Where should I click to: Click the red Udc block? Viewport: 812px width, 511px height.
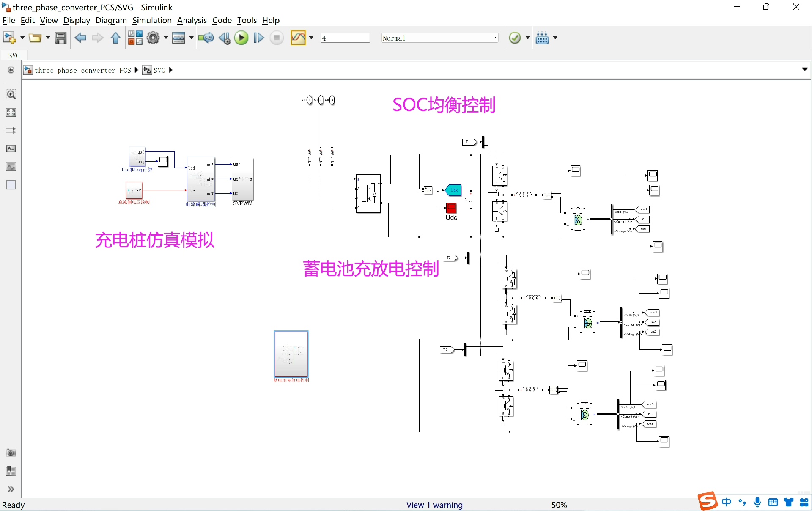point(451,208)
